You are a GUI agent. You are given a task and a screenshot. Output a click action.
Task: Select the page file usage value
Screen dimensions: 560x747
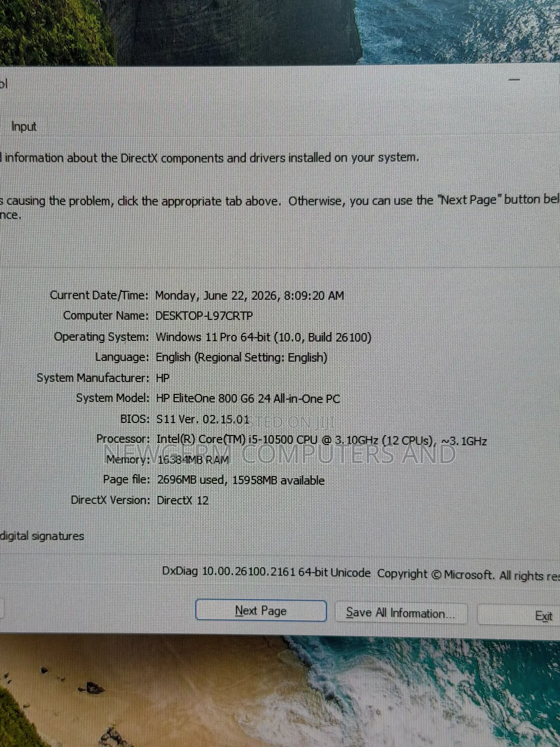[241, 480]
